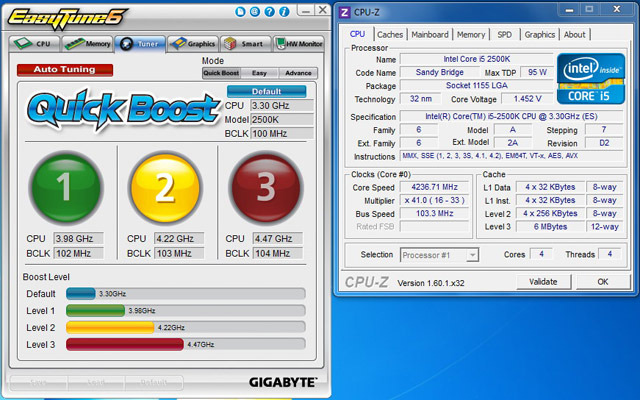
Task: Click the red level 3 boost orb
Action: tap(266, 188)
